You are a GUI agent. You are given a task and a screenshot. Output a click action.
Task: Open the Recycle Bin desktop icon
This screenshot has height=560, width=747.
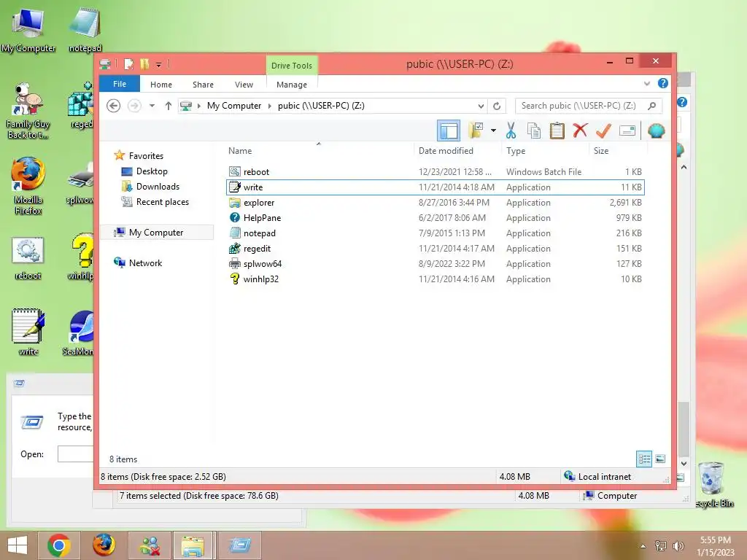(713, 485)
